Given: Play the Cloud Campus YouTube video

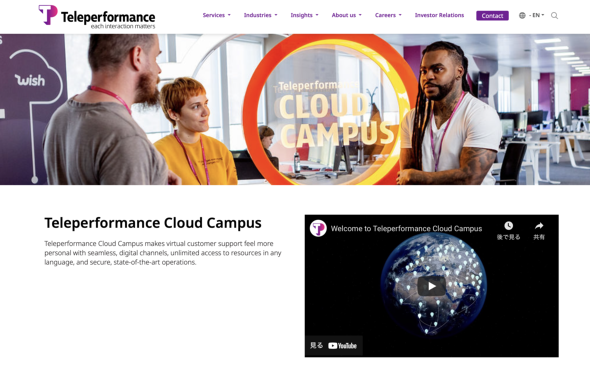Looking at the screenshot, I should point(432,286).
